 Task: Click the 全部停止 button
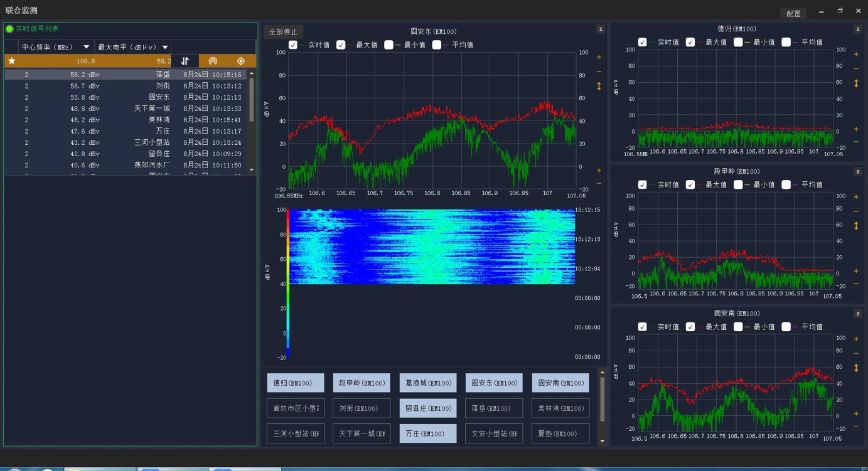[x=283, y=32]
